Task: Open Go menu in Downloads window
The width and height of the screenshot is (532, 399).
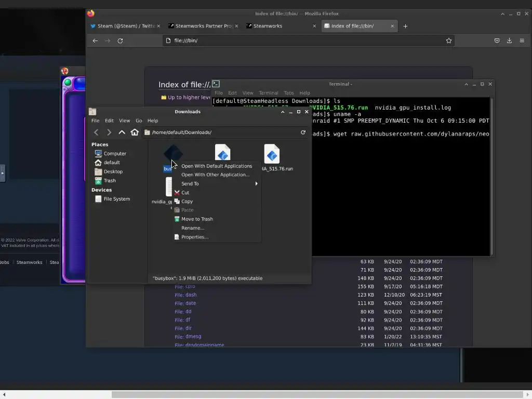Action: coord(139,121)
